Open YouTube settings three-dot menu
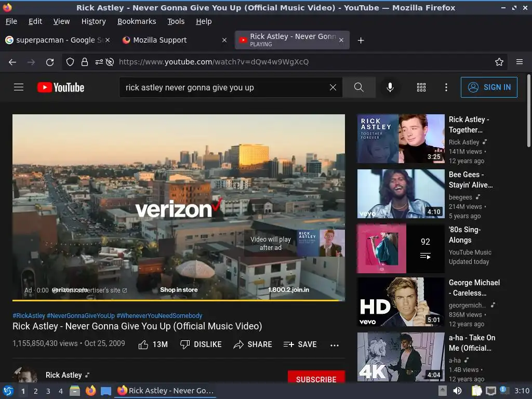This screenshot has width=532, height=399. pyautogui.click(x=446, y=87)
